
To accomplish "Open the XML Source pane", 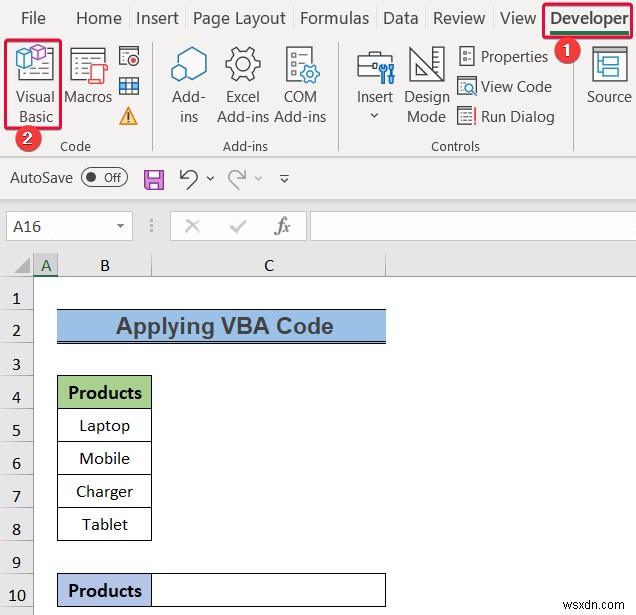I will click(609, 76).
